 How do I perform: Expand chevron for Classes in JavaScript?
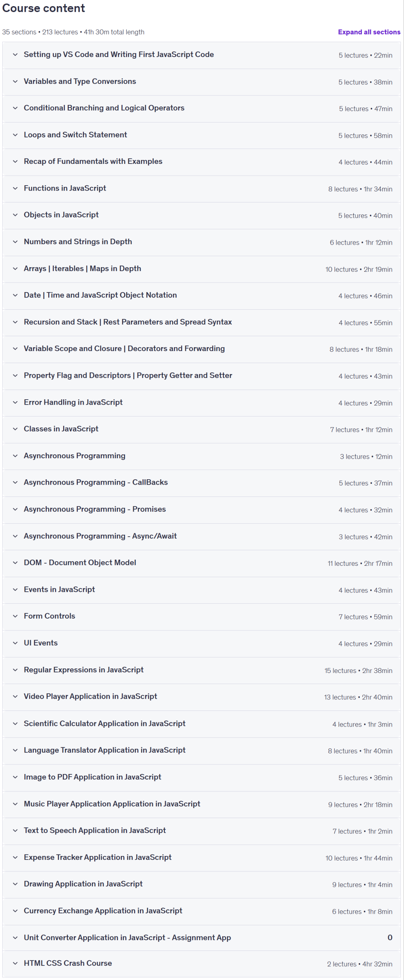(x=15, y=429)
